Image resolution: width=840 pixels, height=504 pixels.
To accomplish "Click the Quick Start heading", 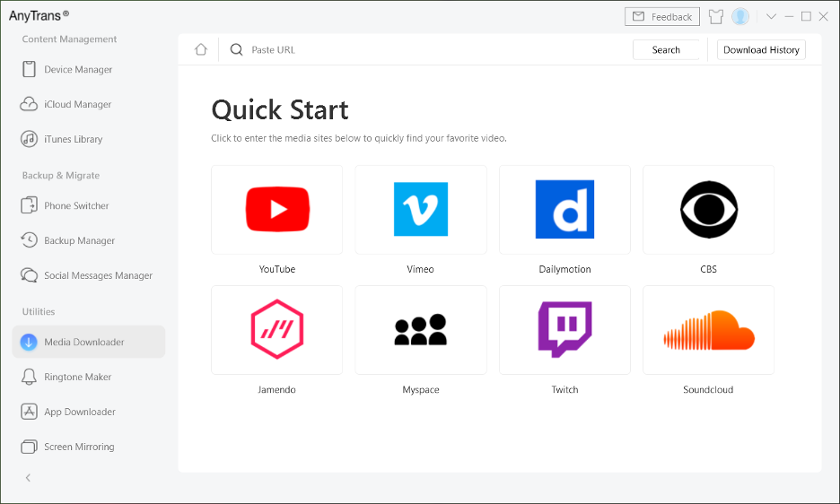I will coord(280,110).
